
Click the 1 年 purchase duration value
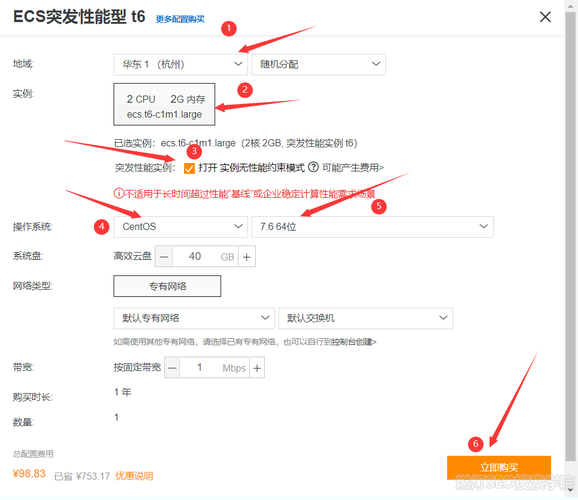[122, 392]
